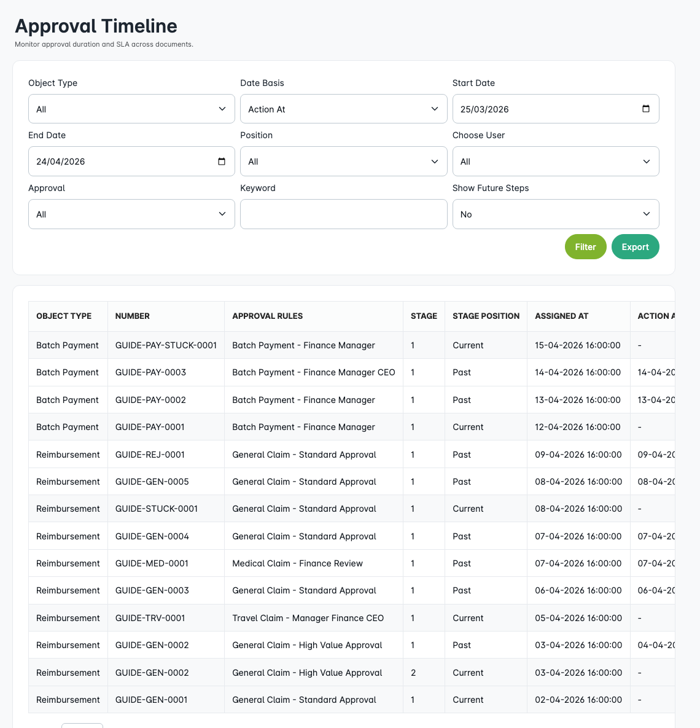Click the Start Date value to edit it
The width and height of the screenshot is (700, 728).
point(522,109)
